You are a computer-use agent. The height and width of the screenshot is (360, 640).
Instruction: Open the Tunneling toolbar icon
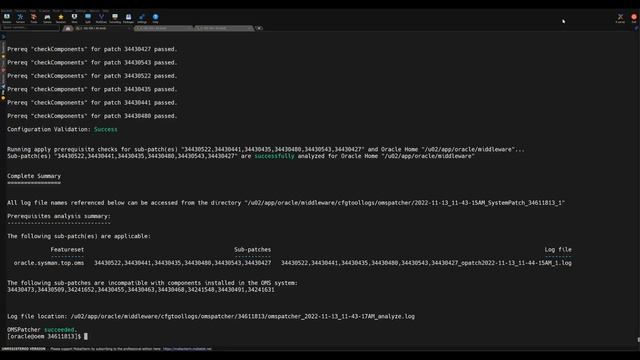tap(115, 18)
